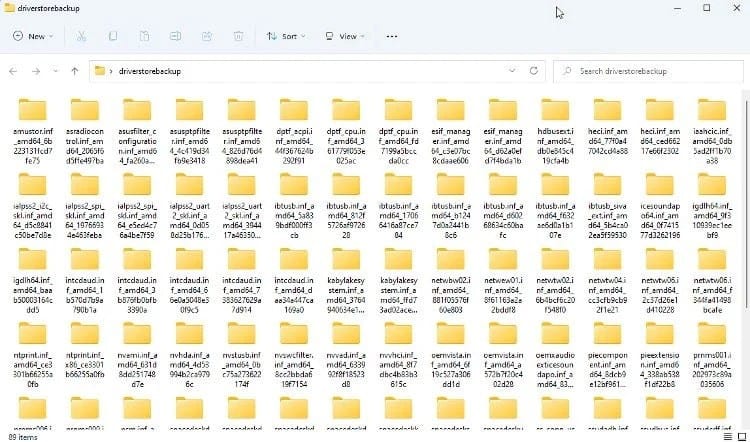Click the Share icon in toolbar
The height and width of the screenshot is (442, 750).
[208, 36]
